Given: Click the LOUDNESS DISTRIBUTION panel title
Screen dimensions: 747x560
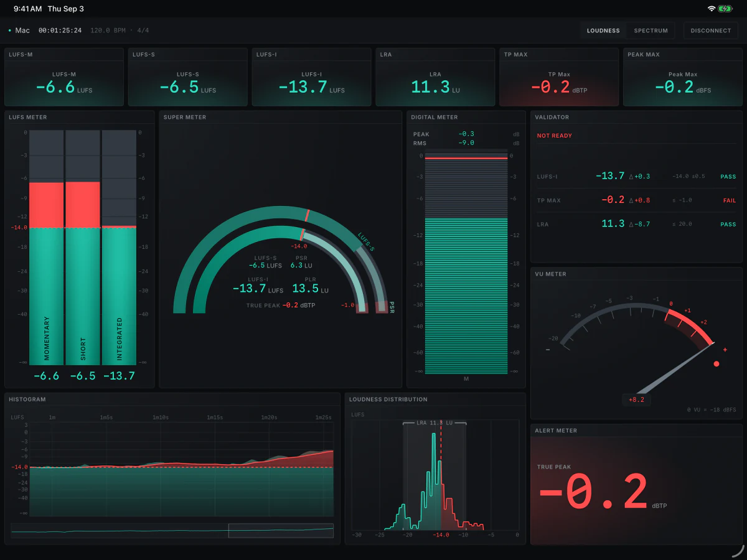Looking at the screenshot, I should click(x=388, y=399).
